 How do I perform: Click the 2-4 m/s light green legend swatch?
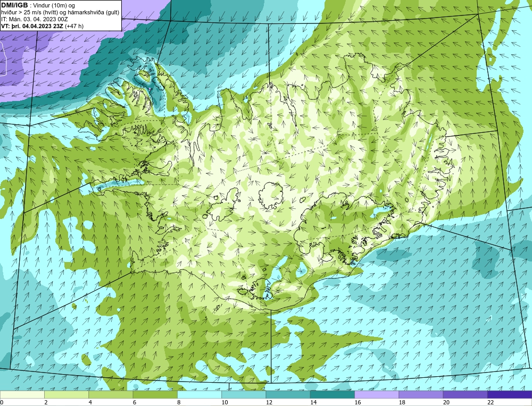point(66,394)
